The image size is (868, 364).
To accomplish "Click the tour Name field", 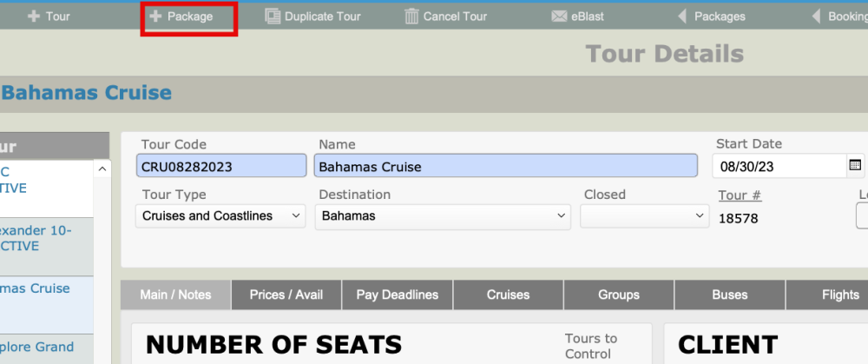I will [505, 166].
